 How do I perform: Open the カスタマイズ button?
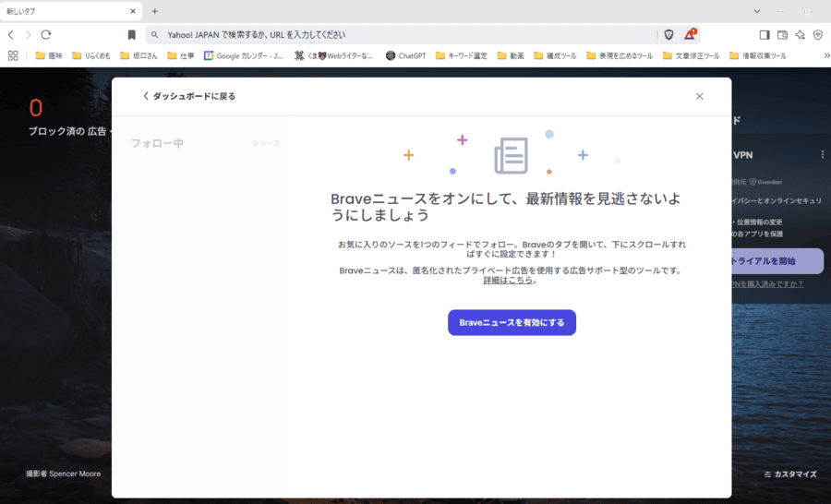point(790,474)
